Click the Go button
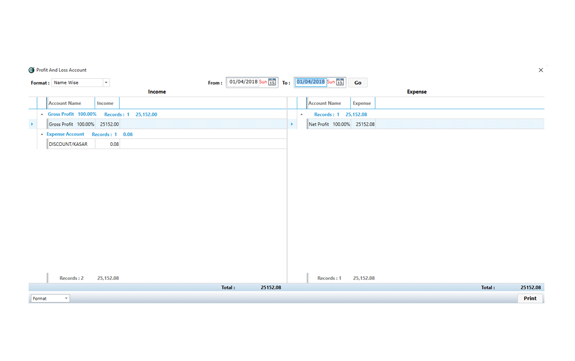575x361 pixels. point(358,83)
